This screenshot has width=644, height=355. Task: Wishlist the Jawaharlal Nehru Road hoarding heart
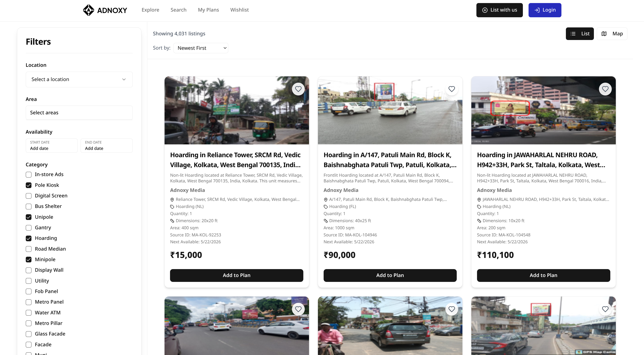[605, 89]
